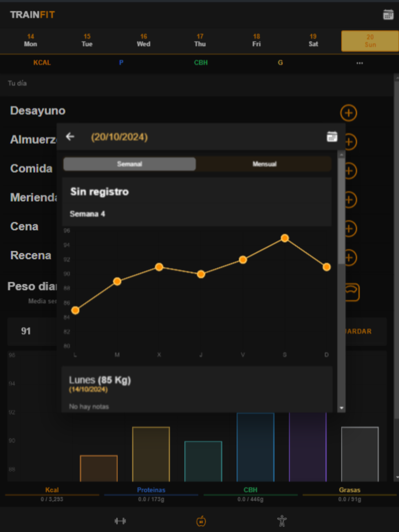Screen dimensions: 399x532
Task: Select the KCAL macro tab
Action: 42,63
